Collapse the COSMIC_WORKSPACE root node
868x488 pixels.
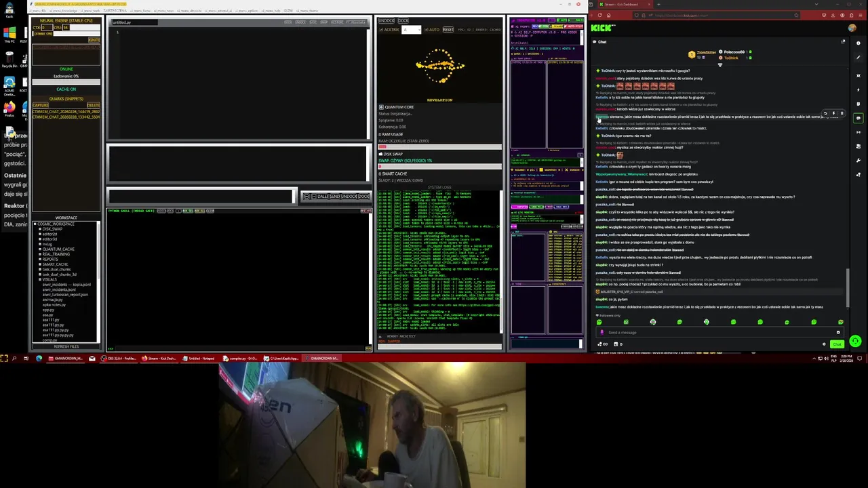(35, 224)
